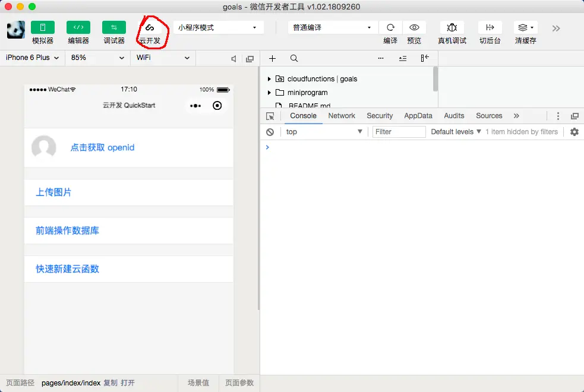Open the clear cache (清缓存) menu

526,27
